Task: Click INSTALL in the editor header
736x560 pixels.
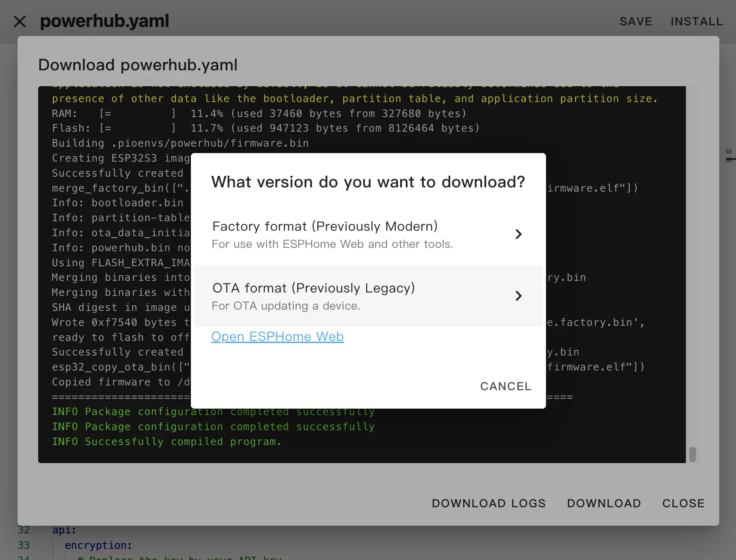Action: click(697, 21)
